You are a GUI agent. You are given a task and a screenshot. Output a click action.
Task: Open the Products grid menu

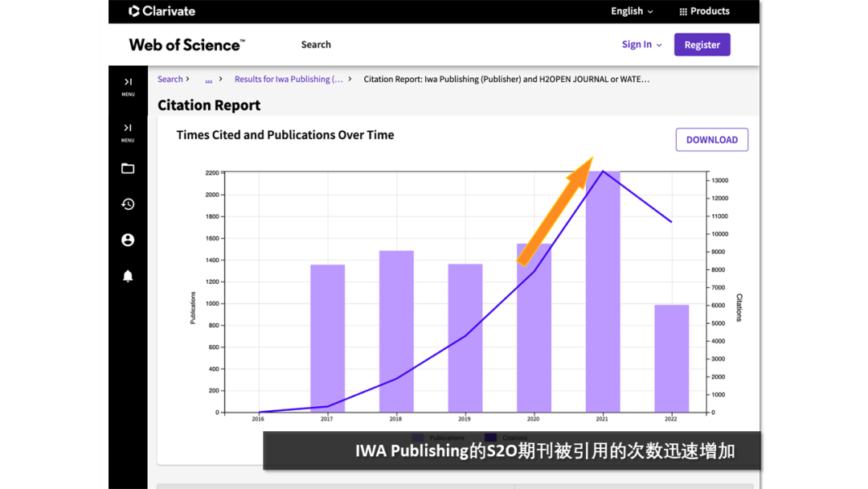pyautogui.click(x=704, y=11)
